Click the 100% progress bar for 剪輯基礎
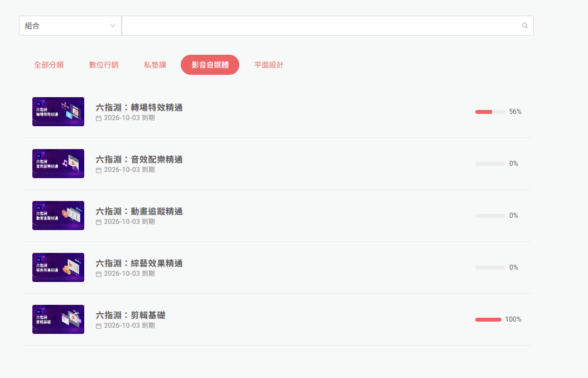 [x=488, y=319]
